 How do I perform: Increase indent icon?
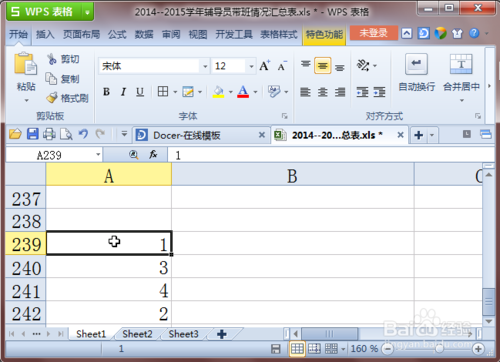tap(379, 92)
